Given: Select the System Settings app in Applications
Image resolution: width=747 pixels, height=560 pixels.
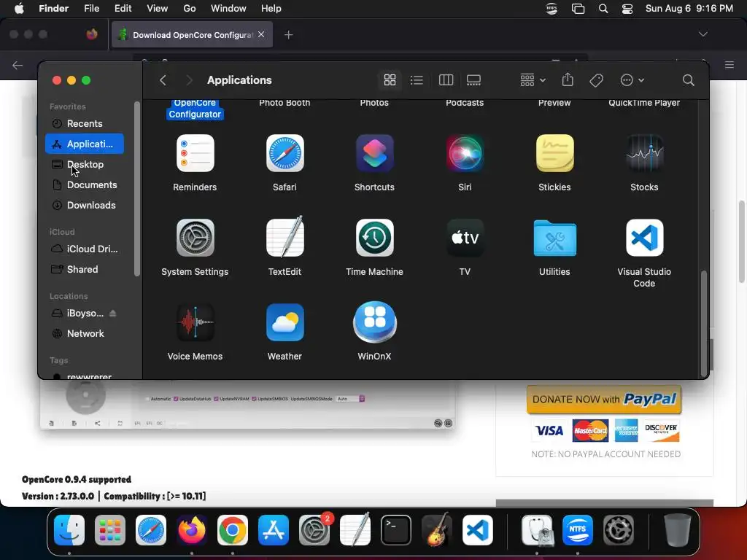Looking at the screenshot, I should click(195, 238).
